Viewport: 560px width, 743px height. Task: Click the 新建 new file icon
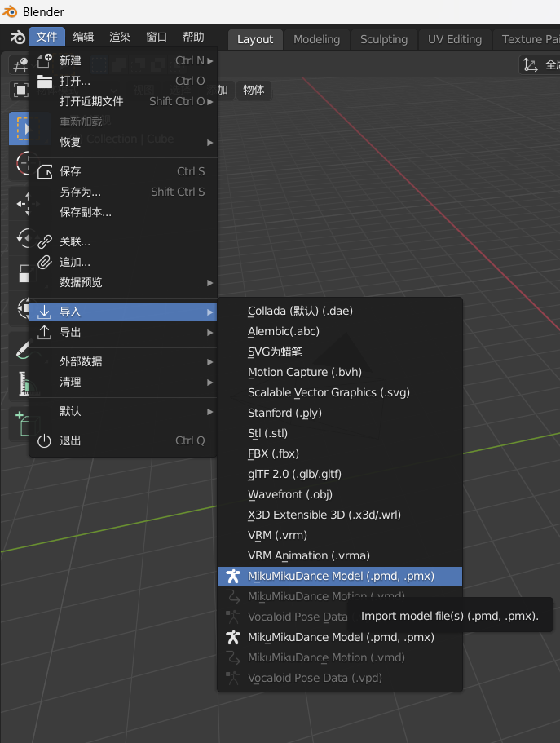[x=45, y=60]
